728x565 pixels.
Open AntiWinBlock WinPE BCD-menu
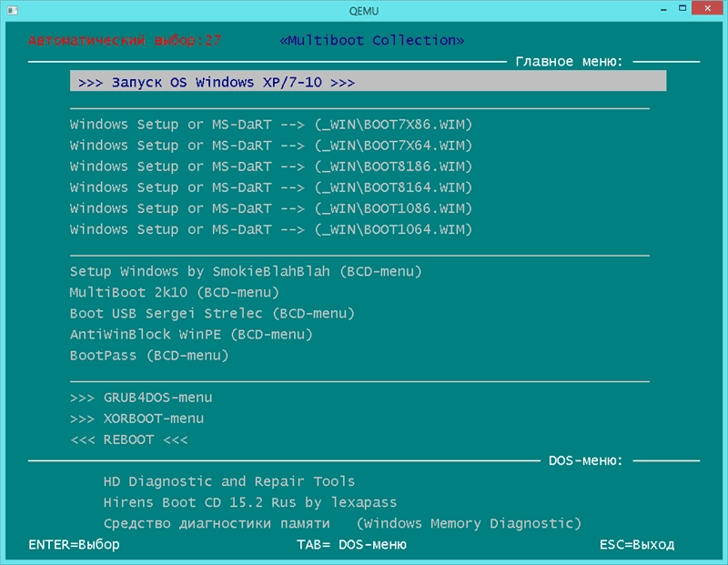tap(191, 334)
